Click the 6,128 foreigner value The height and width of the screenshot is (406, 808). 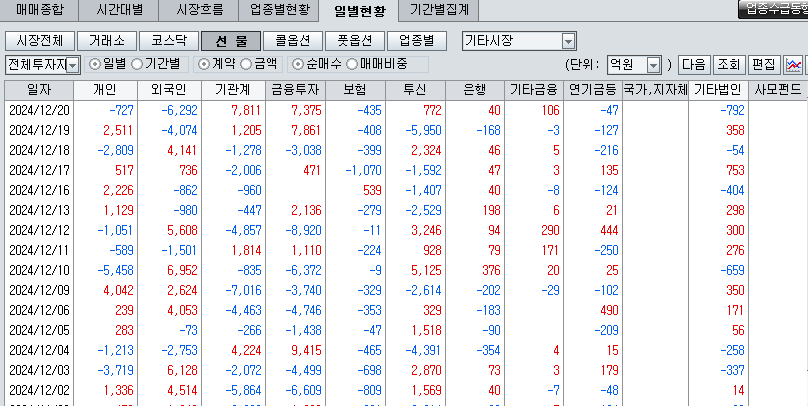click(182, 370)
